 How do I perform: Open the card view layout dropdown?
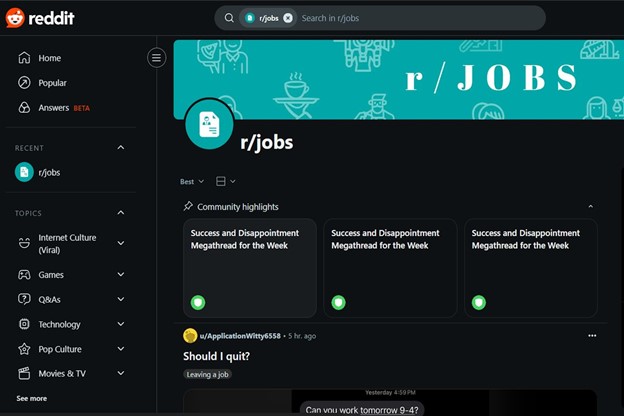click(x=226, y=182)
